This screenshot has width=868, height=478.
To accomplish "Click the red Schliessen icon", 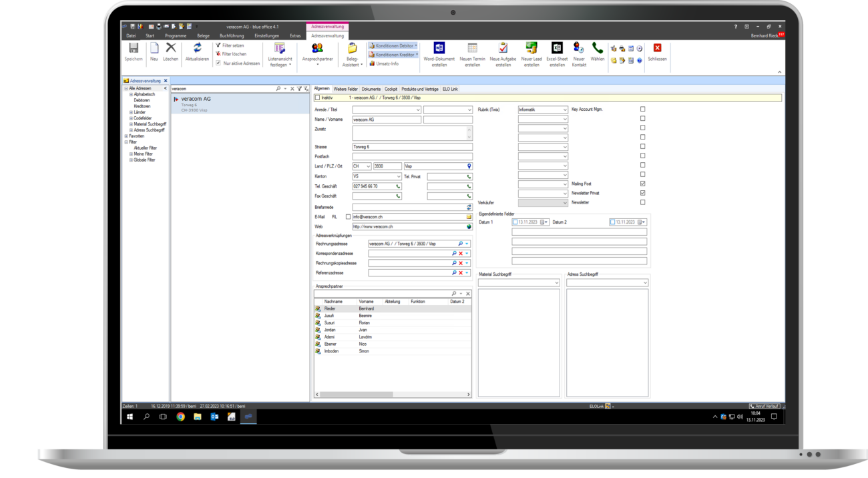I will tap(657, 48).
